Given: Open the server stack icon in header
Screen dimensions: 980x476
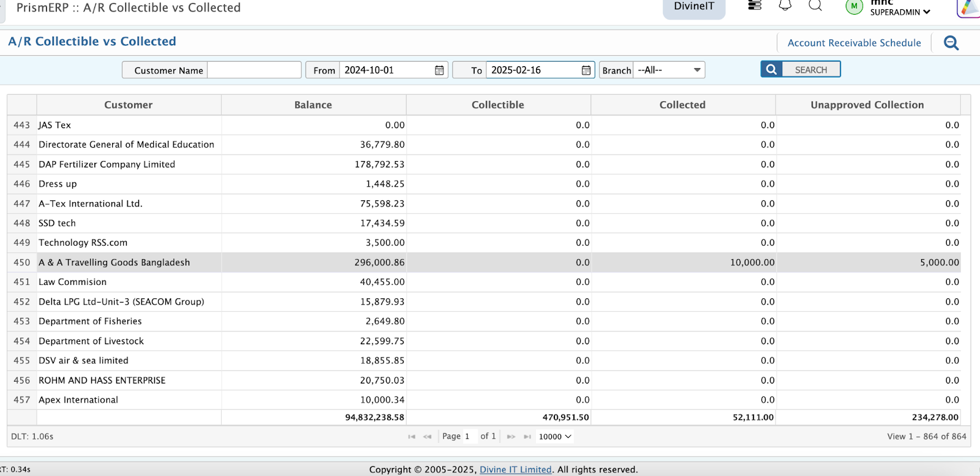Looking at the screenshot, I should click(x=755, y=6).
